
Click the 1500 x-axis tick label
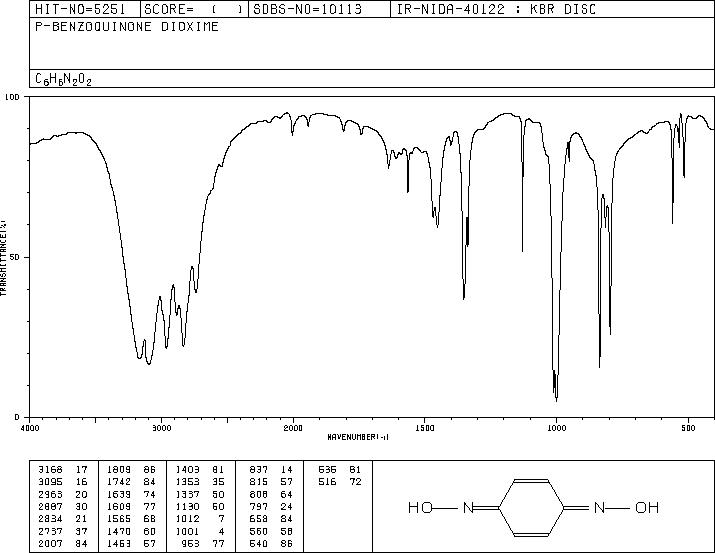[x=425, y=428]
